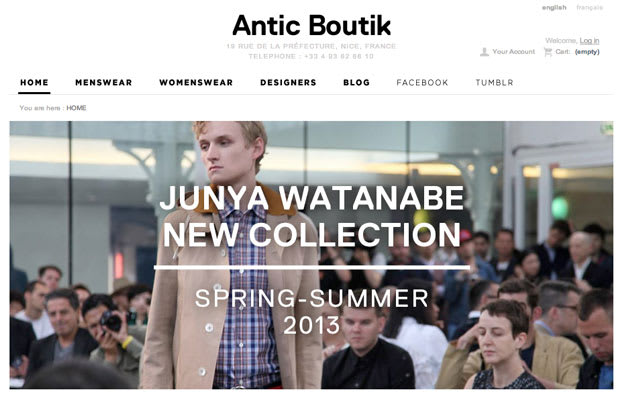Click the Log in link

point(589,41)
